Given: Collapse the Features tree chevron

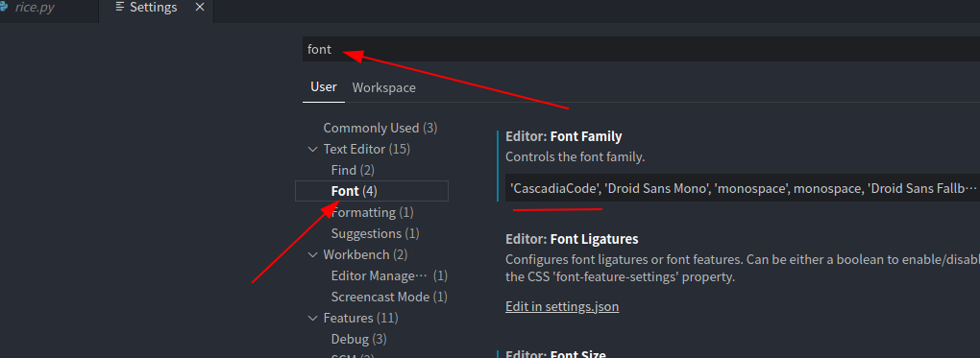Looking at the screenshot, I should pyautogui.click(x=313, y=318).
